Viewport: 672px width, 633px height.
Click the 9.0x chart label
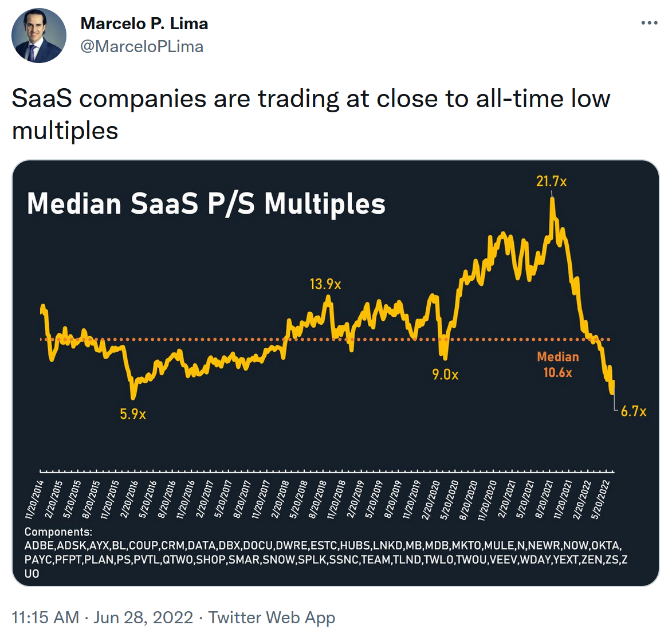click(445, 375)
